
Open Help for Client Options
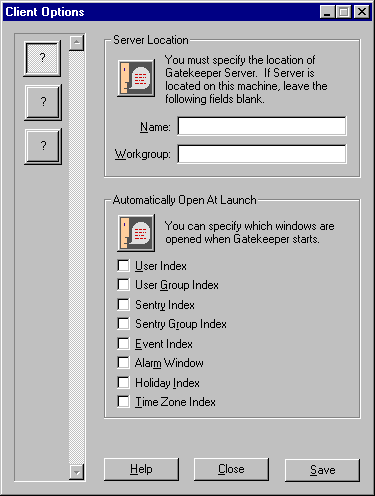click(x=141, y=469)
